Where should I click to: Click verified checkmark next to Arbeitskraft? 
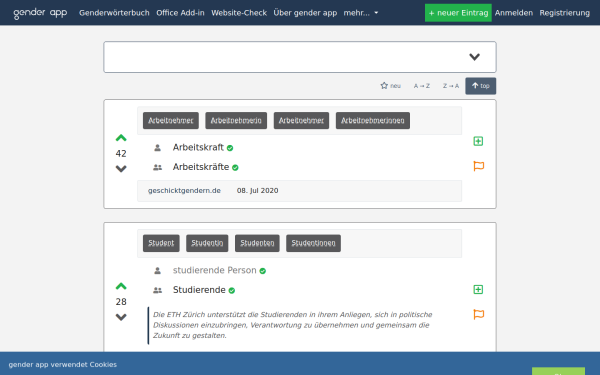tap(230, 148)
